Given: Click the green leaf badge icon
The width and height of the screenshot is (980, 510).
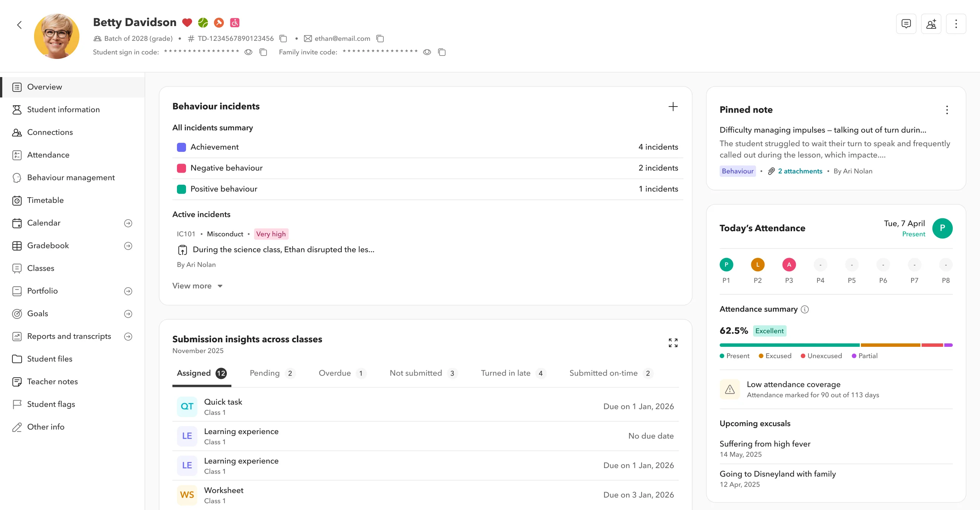Looking at the screenshot, I should point(203,22).
